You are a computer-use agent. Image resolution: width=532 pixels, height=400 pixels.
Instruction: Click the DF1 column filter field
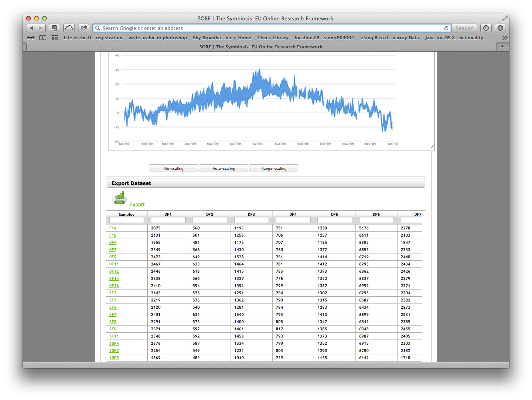pyautogui.click(x=168, y=220)
